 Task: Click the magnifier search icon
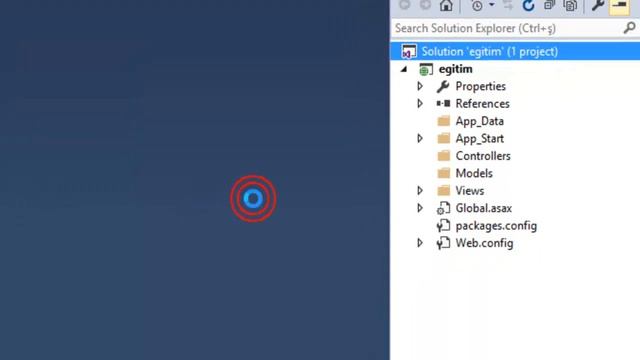[x=629, y=28]
